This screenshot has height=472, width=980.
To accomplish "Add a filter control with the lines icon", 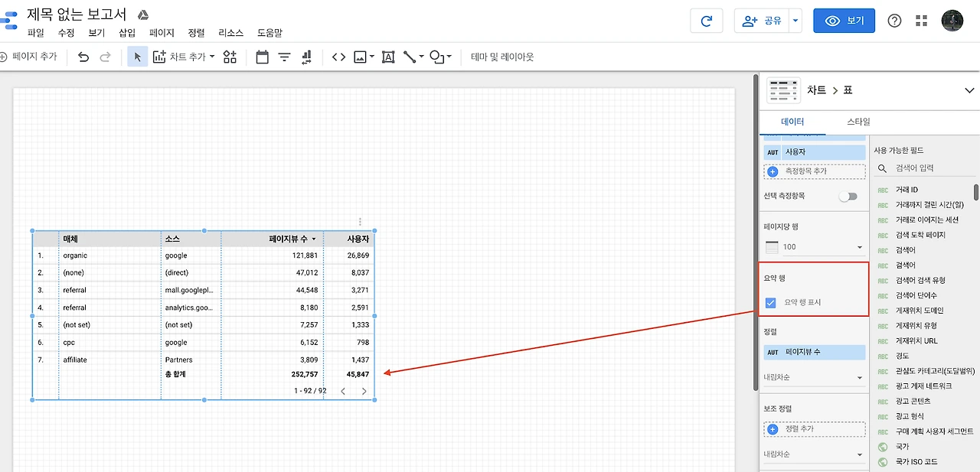I will click(284, 57).
